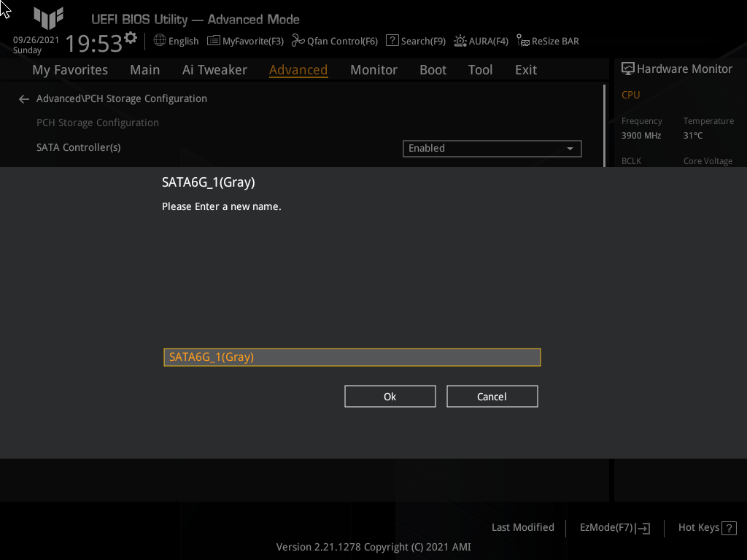Open Qfan Control fan tuning
This screenshot has height=560, width=747.
tap(335, 41)
